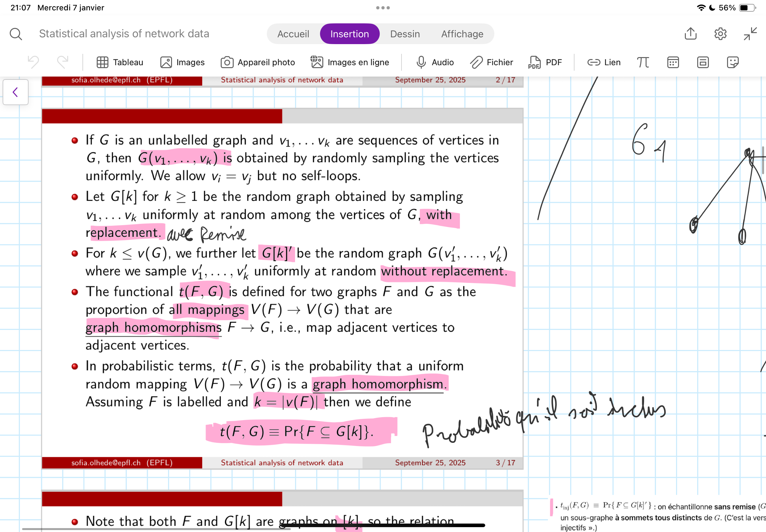Collapse the toolbar with the shrink arrows
The width and height of the screenshot is (766, 532).
(x=749, y=34)
